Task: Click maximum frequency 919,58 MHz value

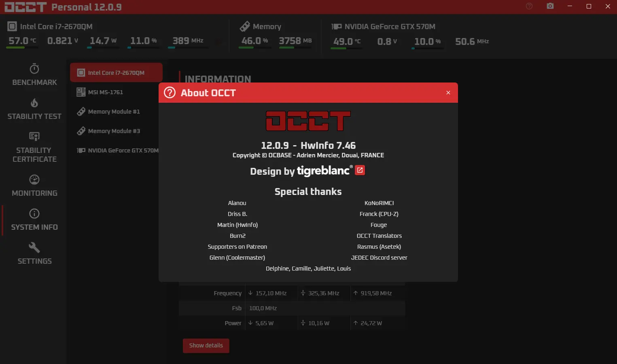Action: (x=376, y=293)
